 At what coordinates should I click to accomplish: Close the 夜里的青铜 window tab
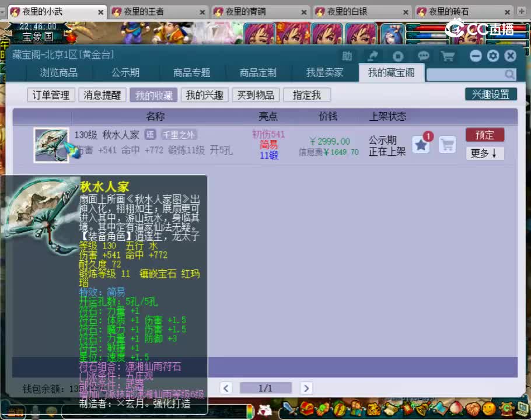click(304, 12)
